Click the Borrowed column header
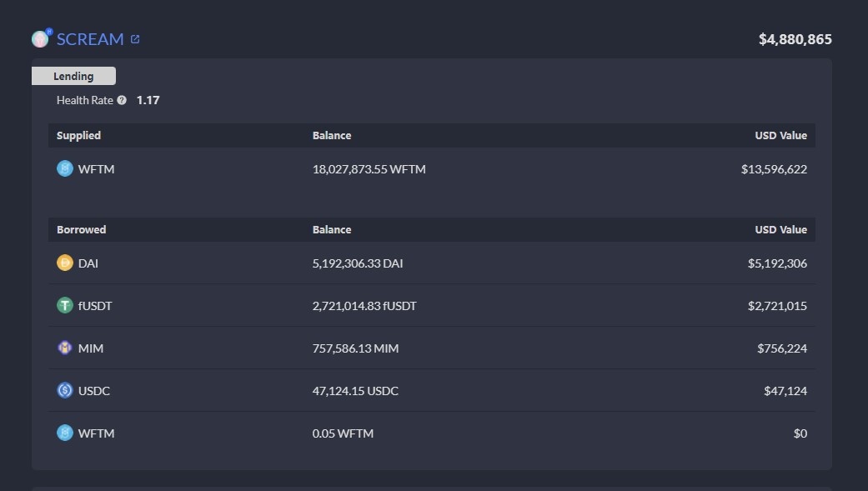868x491 pixels. point(81,229)
